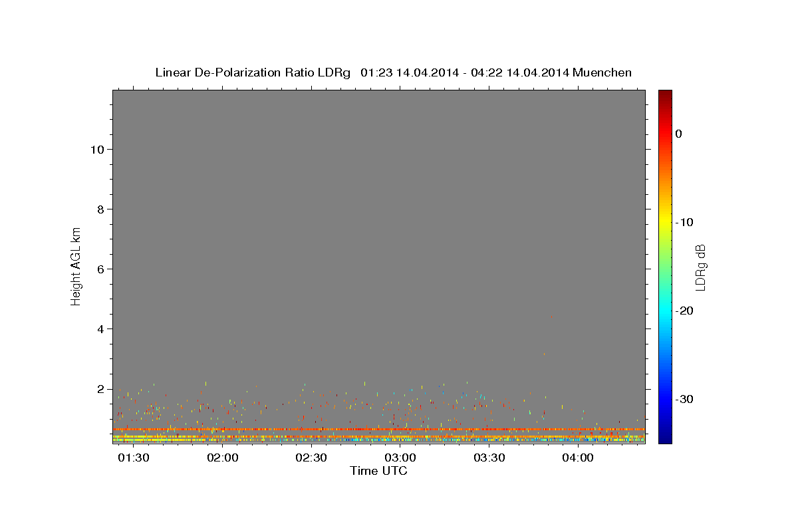Click the colorbar value -10
The width and height of the screenshot is (798, 532).
click(684, 222)
